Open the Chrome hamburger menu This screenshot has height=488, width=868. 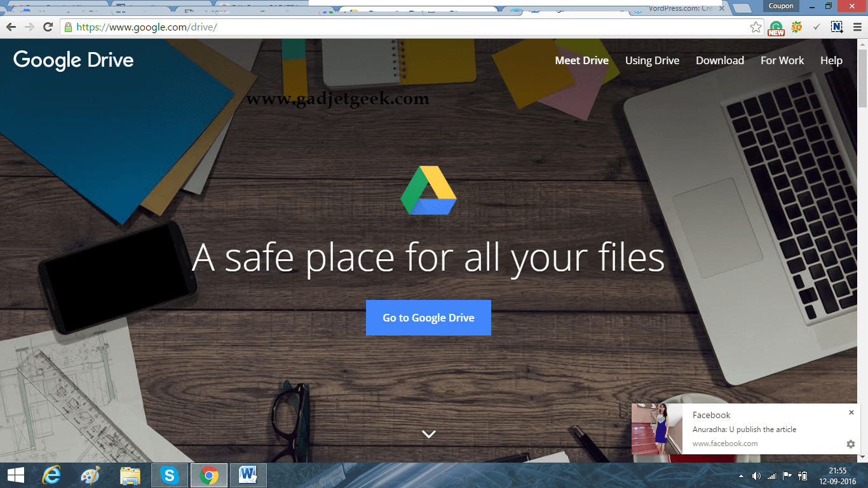click(x=857, y=27)
